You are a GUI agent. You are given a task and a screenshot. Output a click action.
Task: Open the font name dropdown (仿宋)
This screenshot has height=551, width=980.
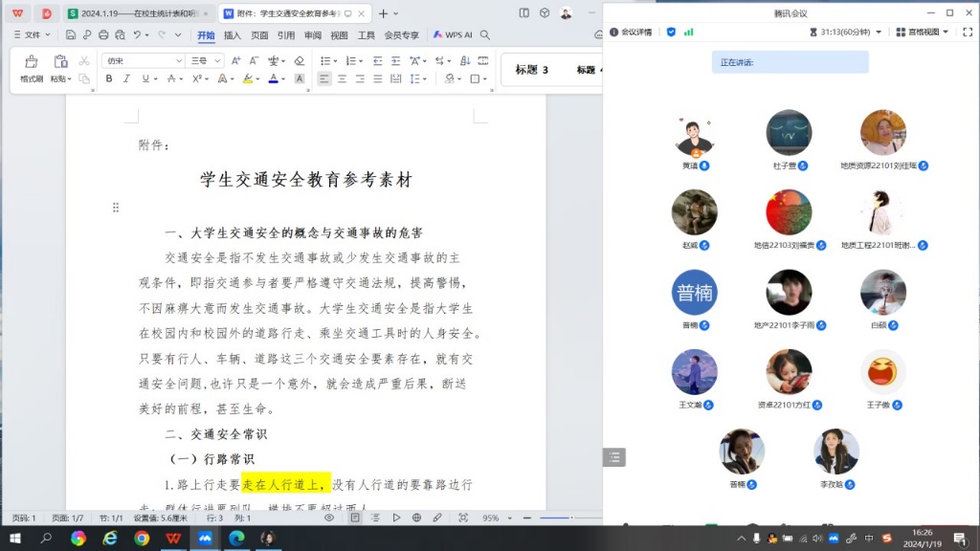[144, 60]
